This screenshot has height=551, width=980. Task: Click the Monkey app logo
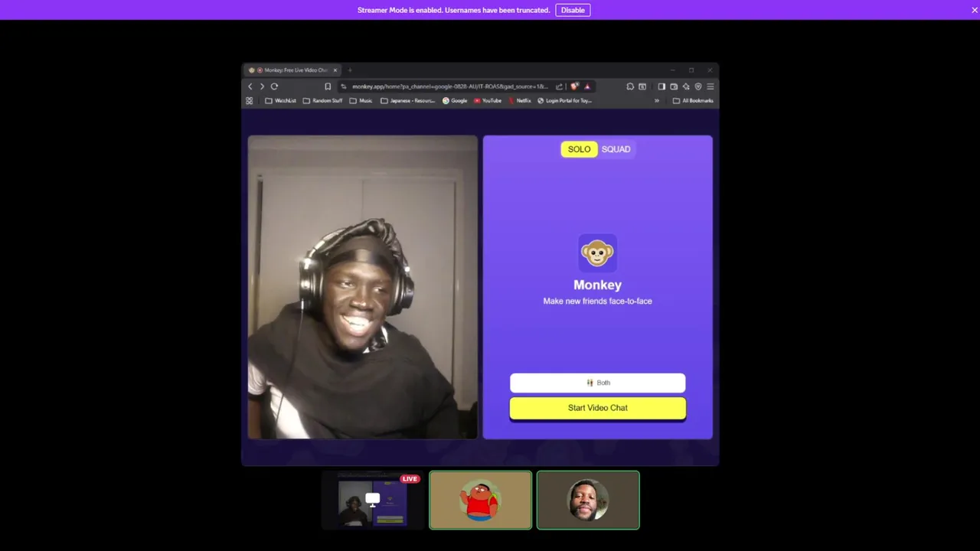pos(597,253)
